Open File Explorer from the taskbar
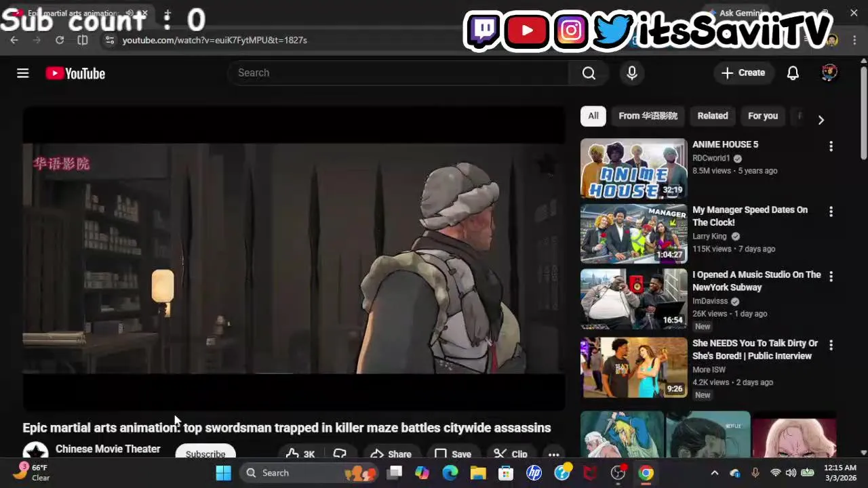This screenshot has width=868, height=488. coord(478,473)
